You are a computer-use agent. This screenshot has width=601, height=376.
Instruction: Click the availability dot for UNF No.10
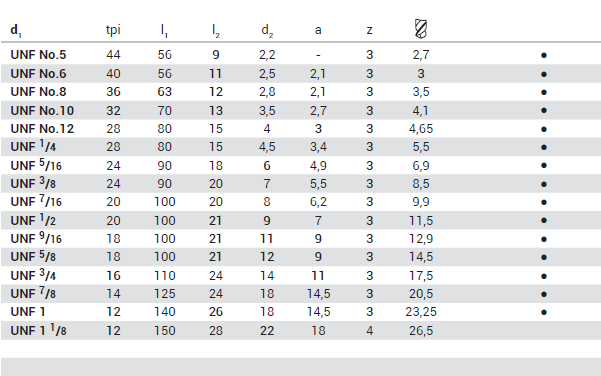tap(544, 110)
